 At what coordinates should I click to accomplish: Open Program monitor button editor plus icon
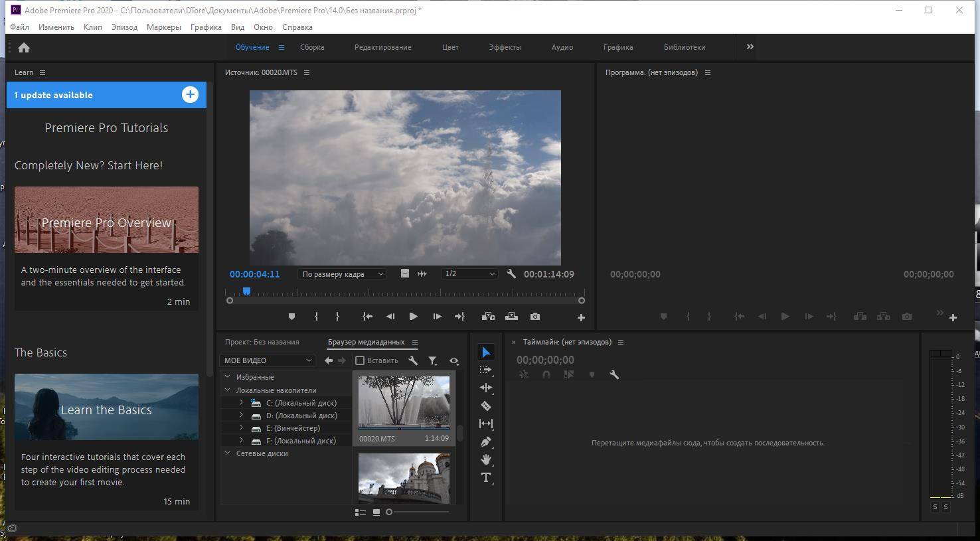953,318
